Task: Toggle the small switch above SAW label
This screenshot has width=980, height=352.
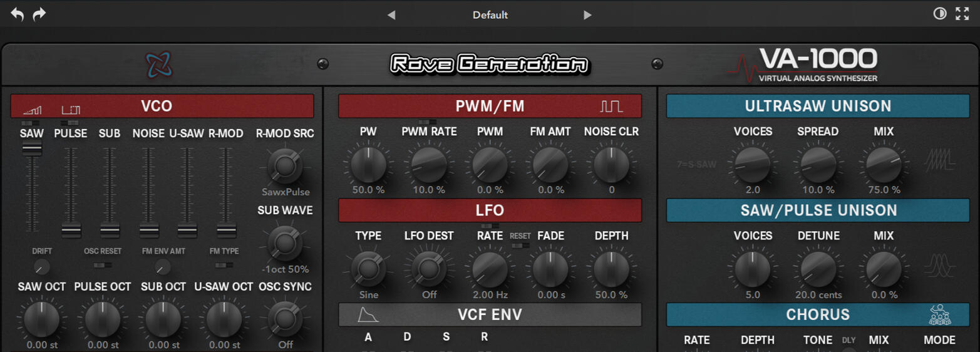Action: [31, 123]
